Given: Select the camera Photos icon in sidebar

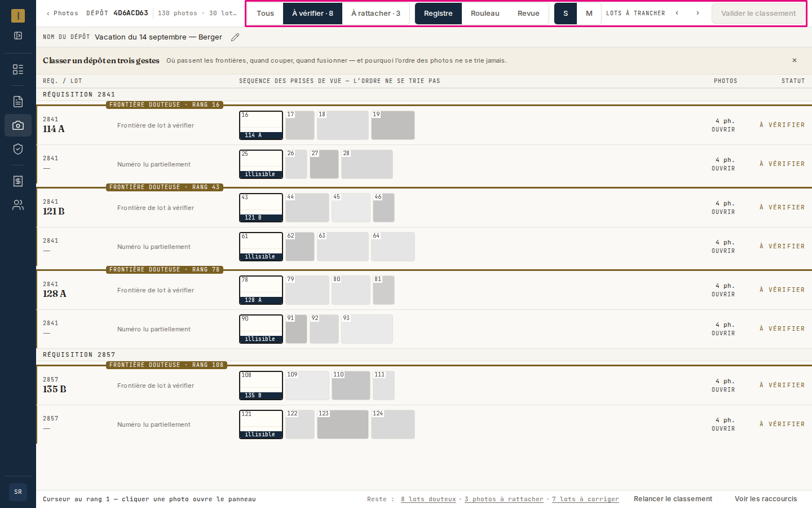Looking at the screenshot, I should [x=18, y=125].
